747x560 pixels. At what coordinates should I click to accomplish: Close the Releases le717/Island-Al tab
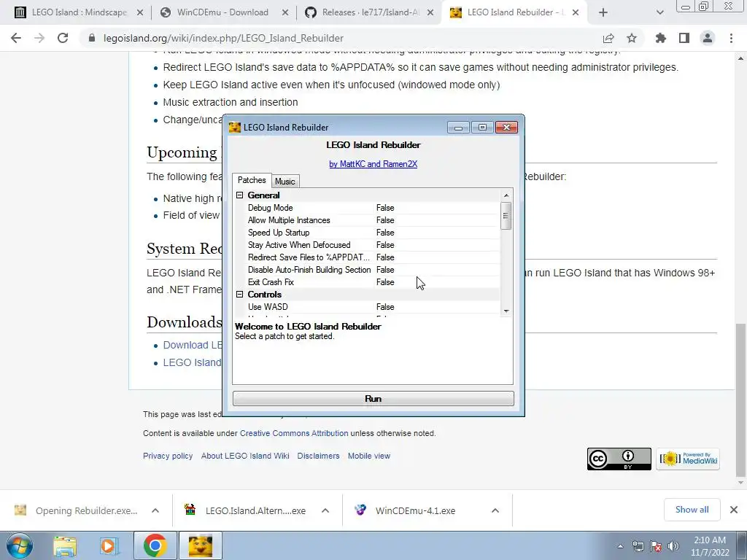tap(430, 12)
